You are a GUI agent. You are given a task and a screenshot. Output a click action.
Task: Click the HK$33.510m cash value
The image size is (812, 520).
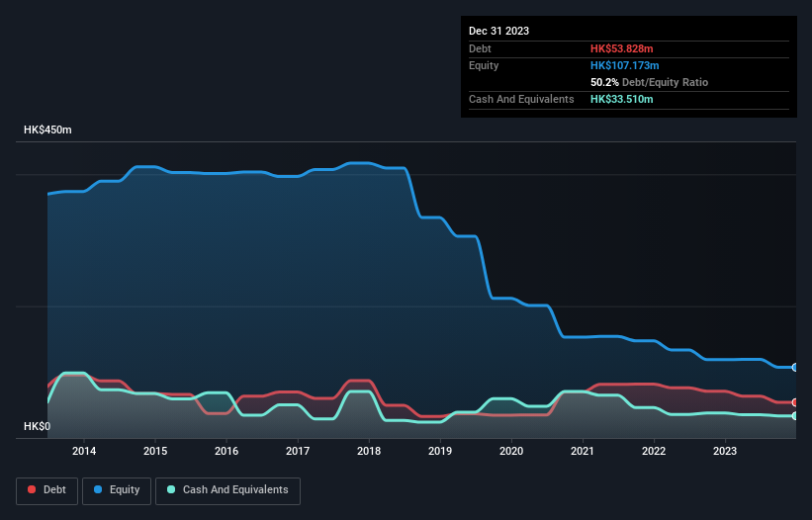(x=621, y=99)
